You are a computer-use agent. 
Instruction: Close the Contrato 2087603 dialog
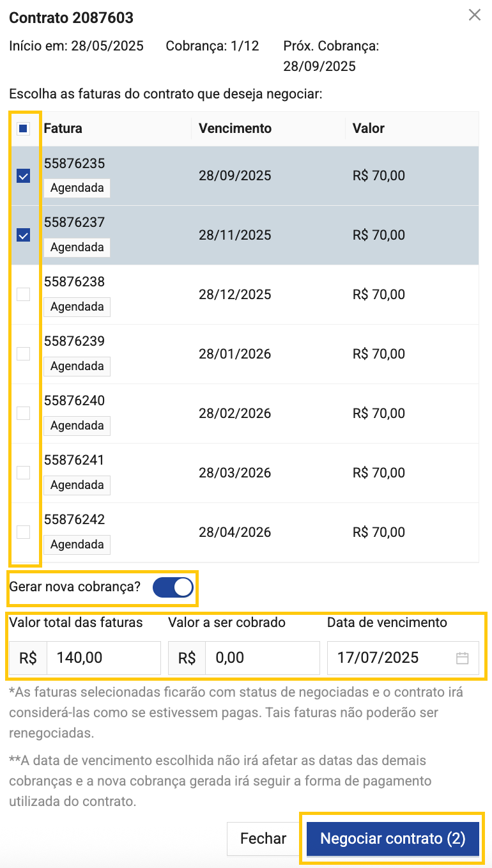(x=474, y=15)
